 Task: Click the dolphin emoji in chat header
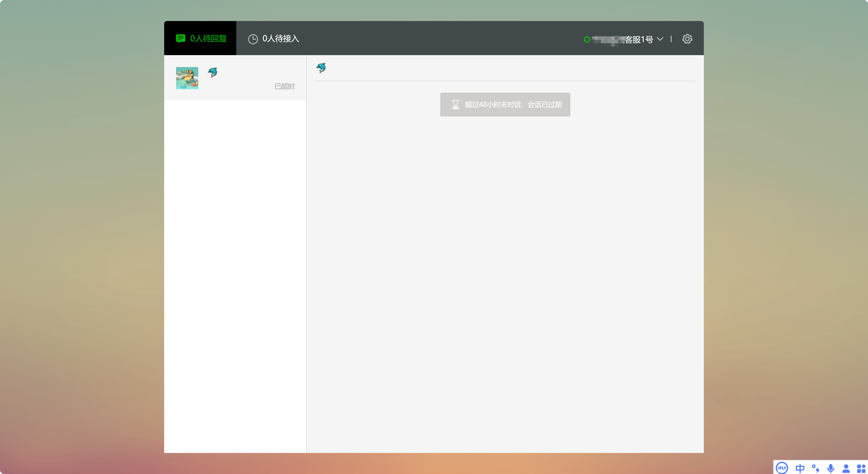point(321,68)
